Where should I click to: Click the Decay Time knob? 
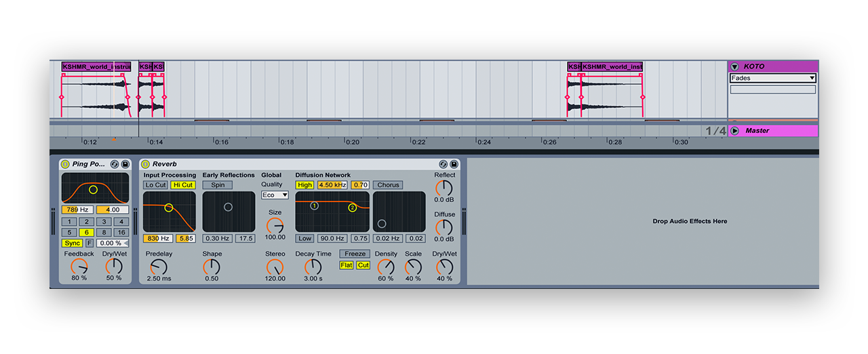coord(313,267)
